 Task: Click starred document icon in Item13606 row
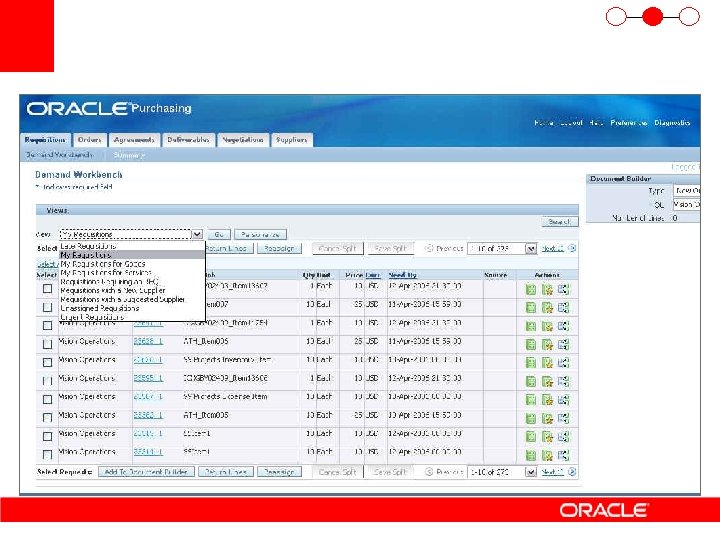[547, 382]
